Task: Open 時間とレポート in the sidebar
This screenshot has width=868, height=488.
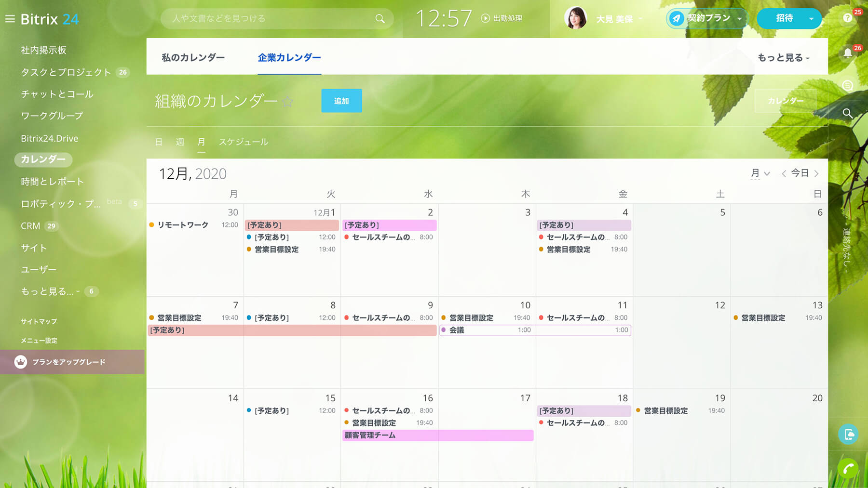Action: click(x=52, y=182)
